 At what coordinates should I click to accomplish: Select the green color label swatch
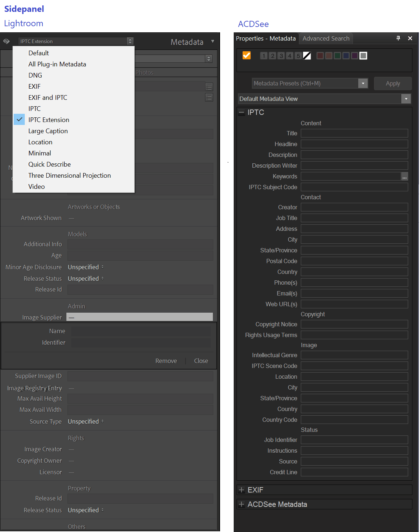[337, 56]
